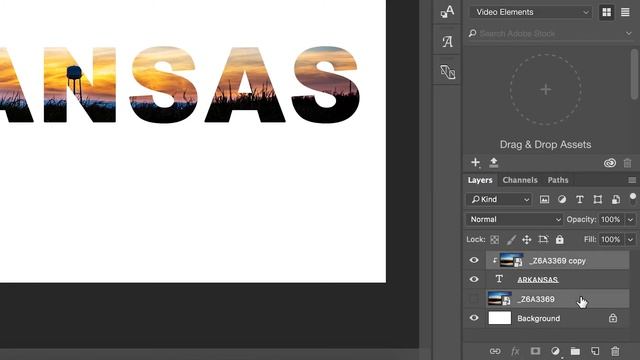
Task: Click the upload library asset icon
Action: pyautogui.click(x=493, y=162)
